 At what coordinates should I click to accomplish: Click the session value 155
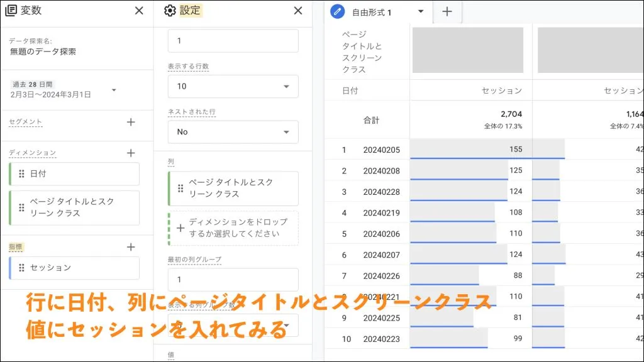click(516, 150)
